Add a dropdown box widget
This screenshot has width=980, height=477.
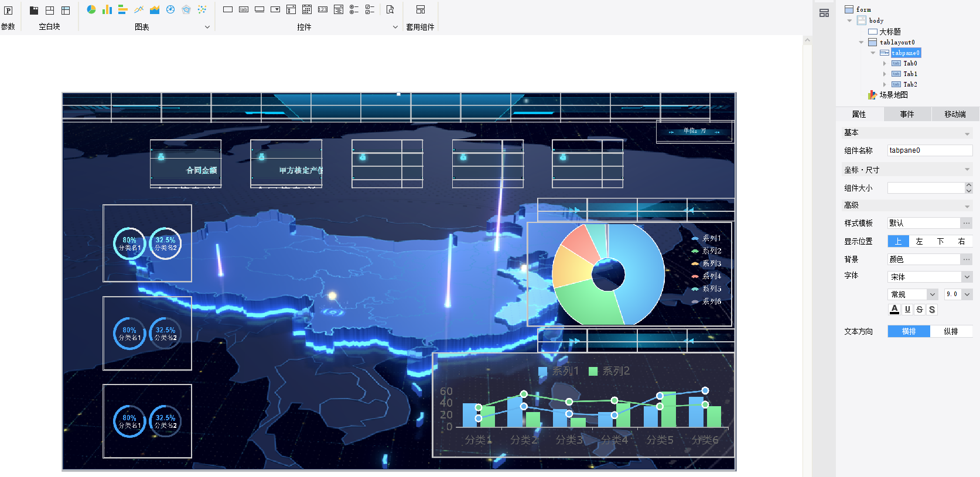[x=275, y=9]
